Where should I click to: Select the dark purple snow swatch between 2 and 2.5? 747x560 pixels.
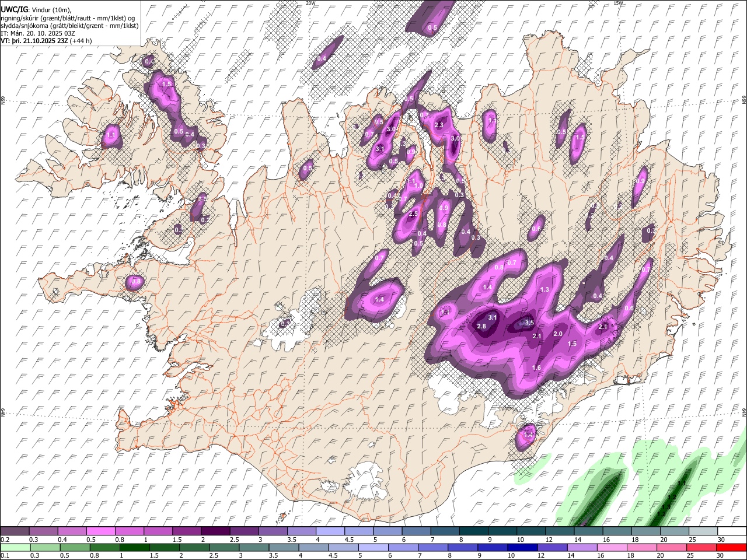[x=215, y=531]
